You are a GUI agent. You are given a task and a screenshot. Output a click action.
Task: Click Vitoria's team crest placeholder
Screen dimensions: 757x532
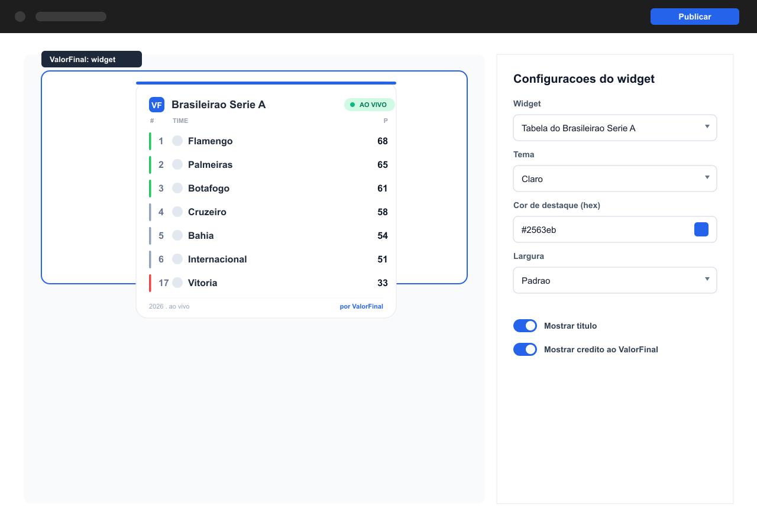(177, 283)
